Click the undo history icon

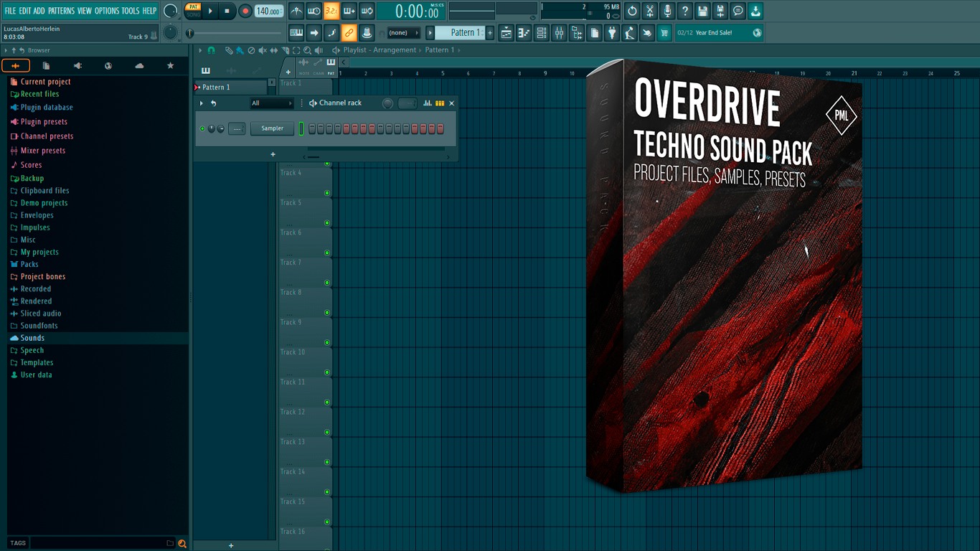(632, 11)
